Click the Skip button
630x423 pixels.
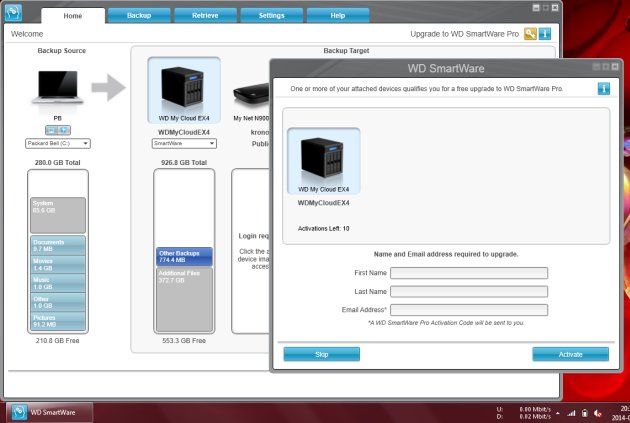pyautogui.click(x=322, y=354)
